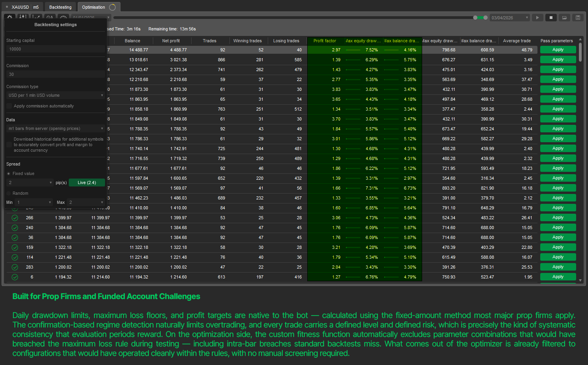Click the stop icon near the top right
The width and height of the screenshot is (588, 365).
coord(551,17)
